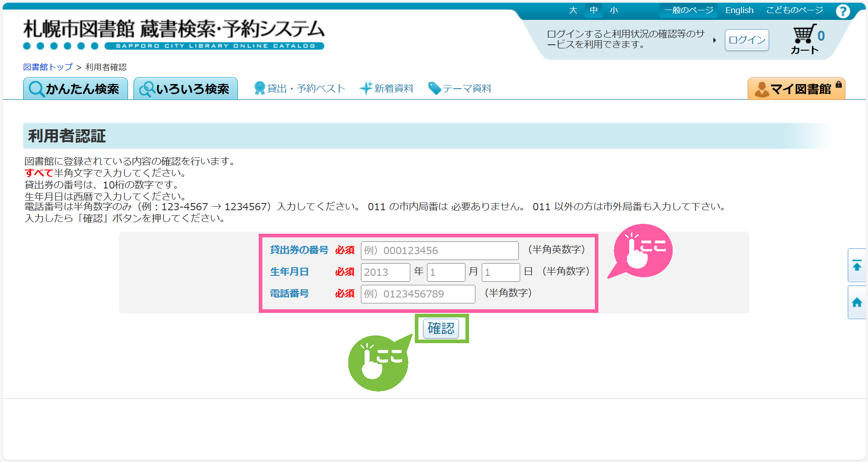Open the shopping cart icon
This screenshot has width=868, height=463.
pos(805,35)
